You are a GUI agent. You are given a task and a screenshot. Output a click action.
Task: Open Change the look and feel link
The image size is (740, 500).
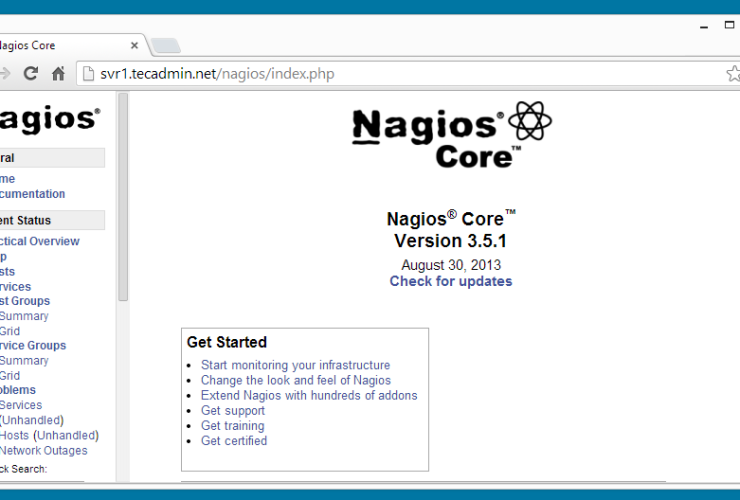[295, 380]
